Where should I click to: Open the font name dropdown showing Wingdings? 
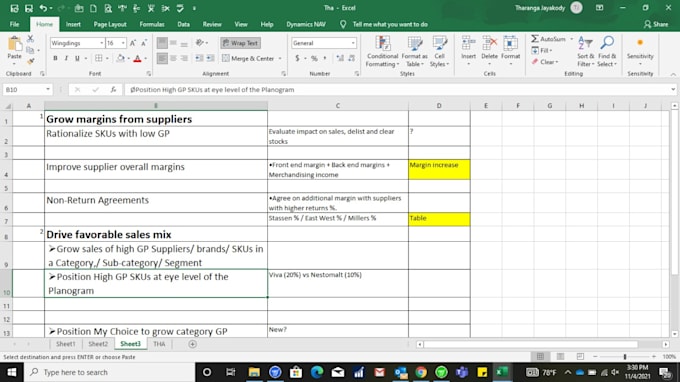pyautogui.click(x=101, y=43)
